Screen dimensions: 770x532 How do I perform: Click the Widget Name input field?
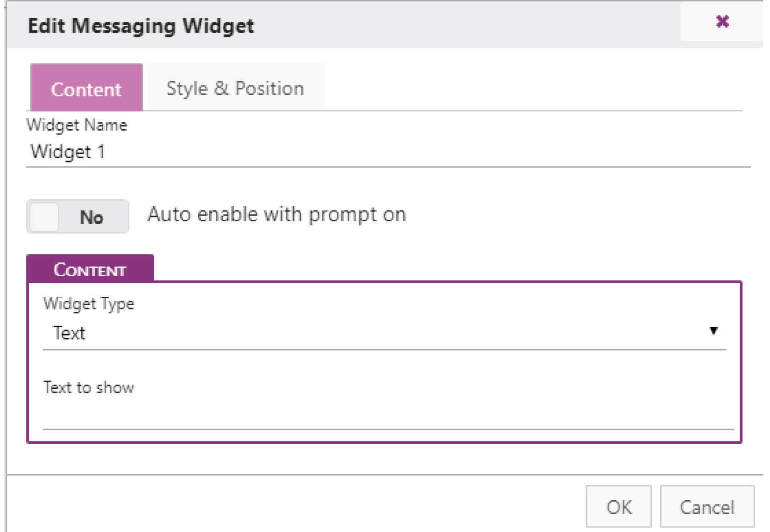point(388,152)
